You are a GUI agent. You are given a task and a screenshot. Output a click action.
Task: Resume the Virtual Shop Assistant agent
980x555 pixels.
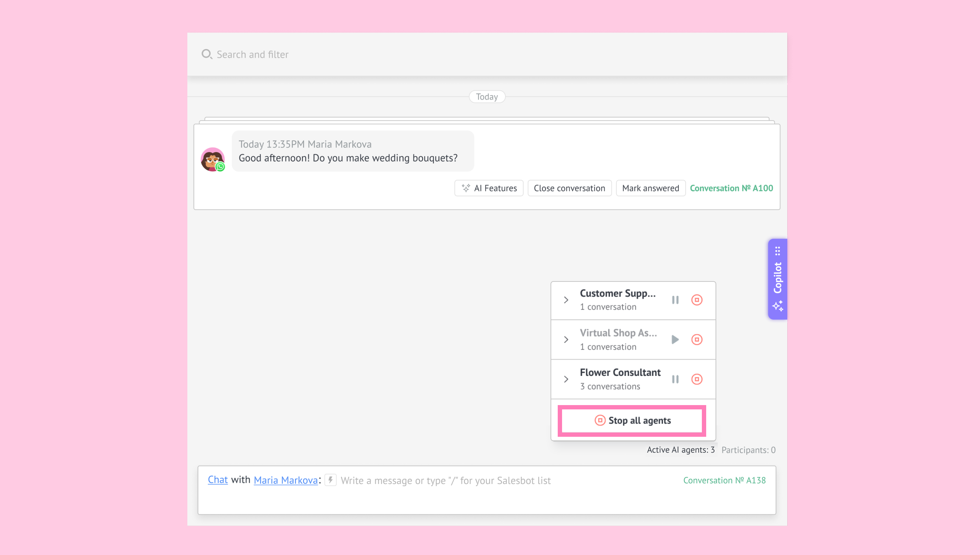tap(675, 339)
